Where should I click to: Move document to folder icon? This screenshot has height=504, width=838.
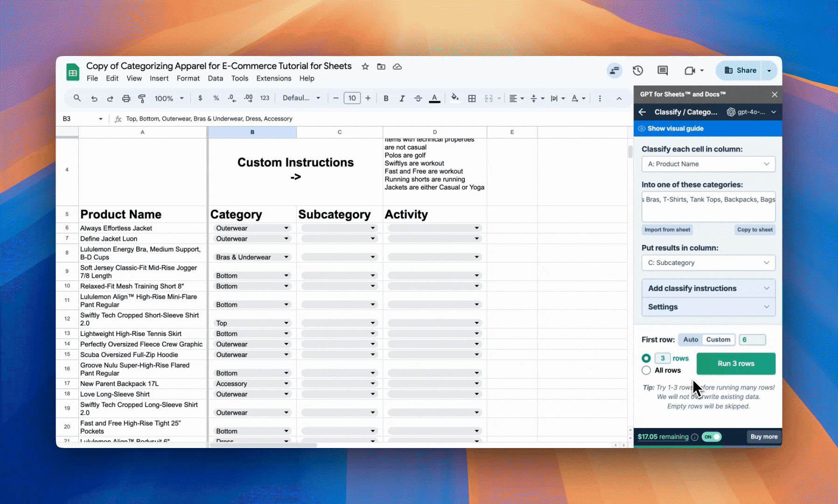click(381, 67)
